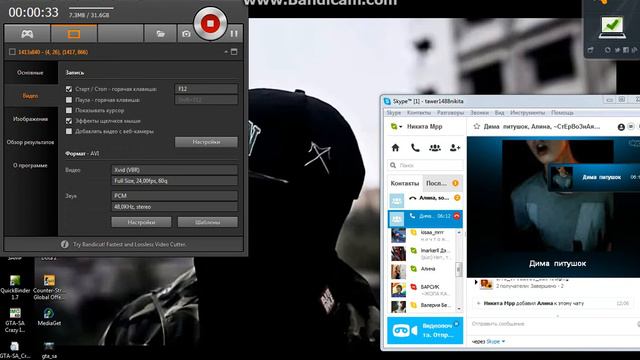Close video message promo tile

456,324
